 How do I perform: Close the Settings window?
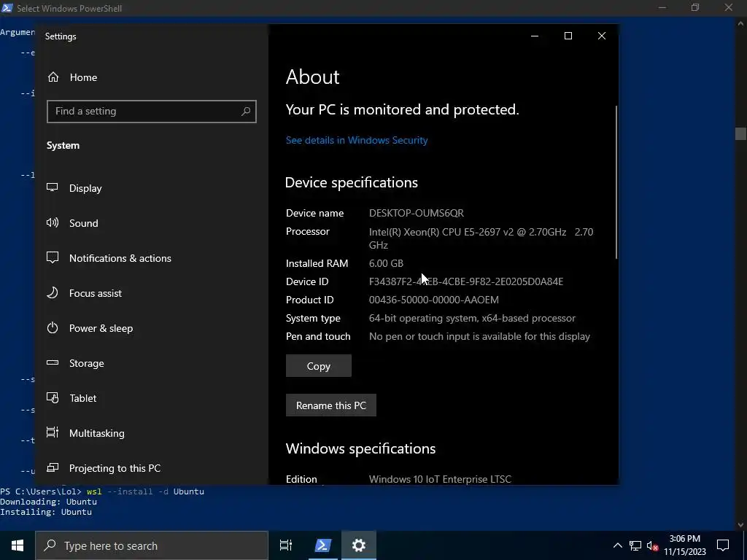tap(602, 36)
